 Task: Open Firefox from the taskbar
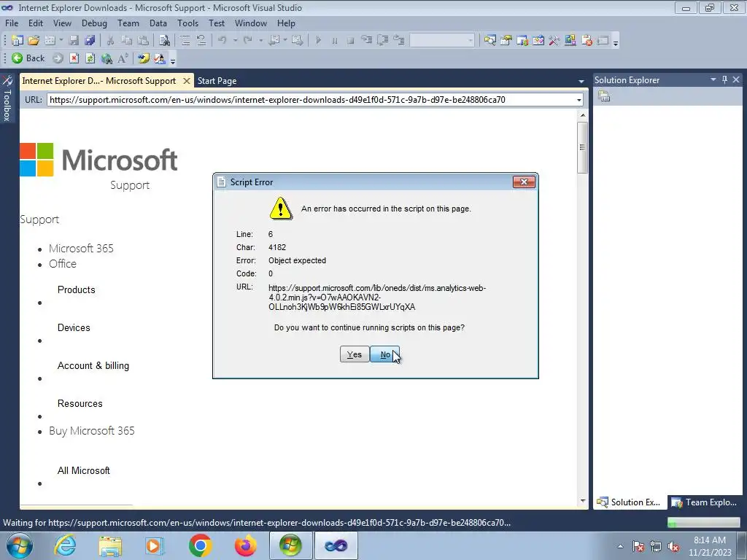245,545
